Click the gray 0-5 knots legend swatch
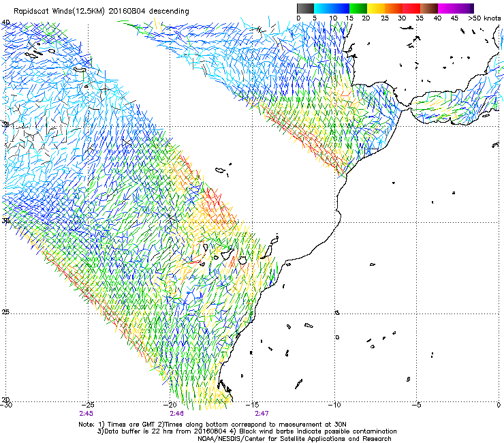The image size is (504, 443). click(305, 8)
